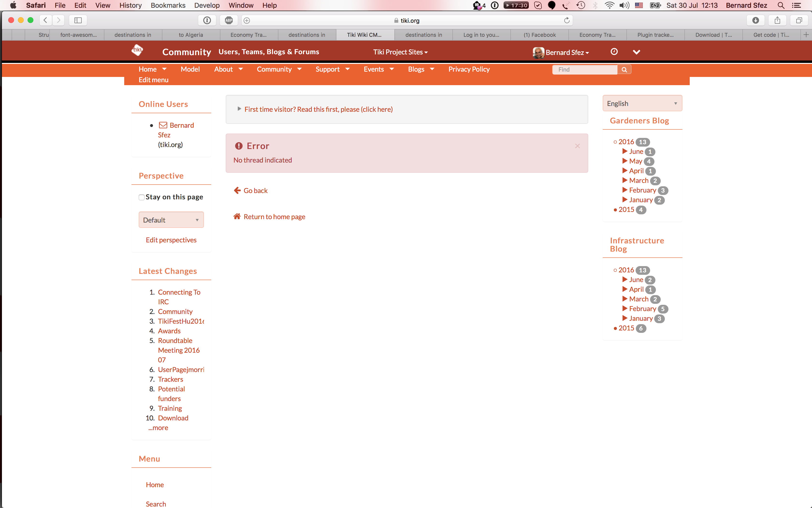Click the plus icon in the address bar

tap(246, 21)
